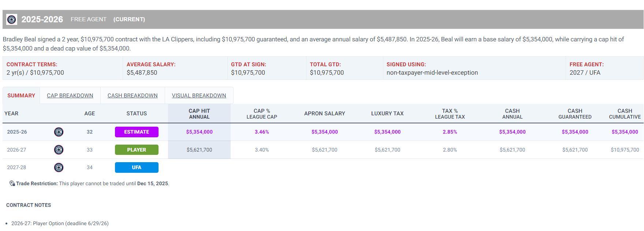Click the 2025-26 cap hit value $5,354,000
Screen dimensions: 644x231
click(199, 132)
